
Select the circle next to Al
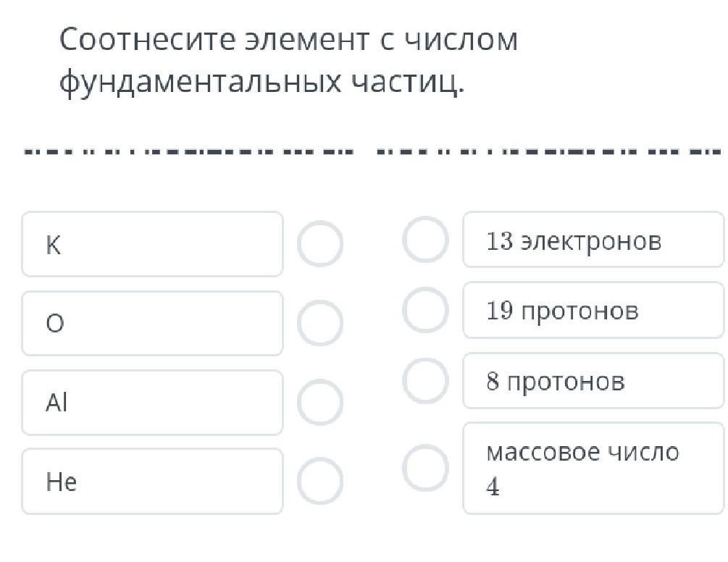coord(319,402)
